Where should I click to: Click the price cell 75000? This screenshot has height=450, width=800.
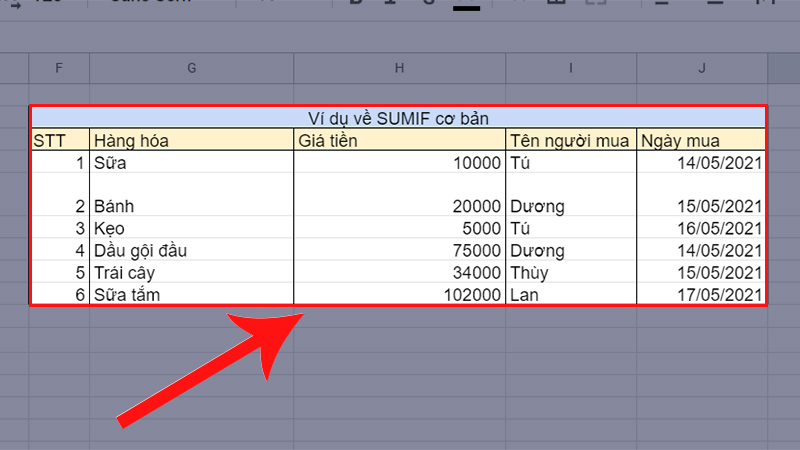pyautogui.click(x=399, y=250)
